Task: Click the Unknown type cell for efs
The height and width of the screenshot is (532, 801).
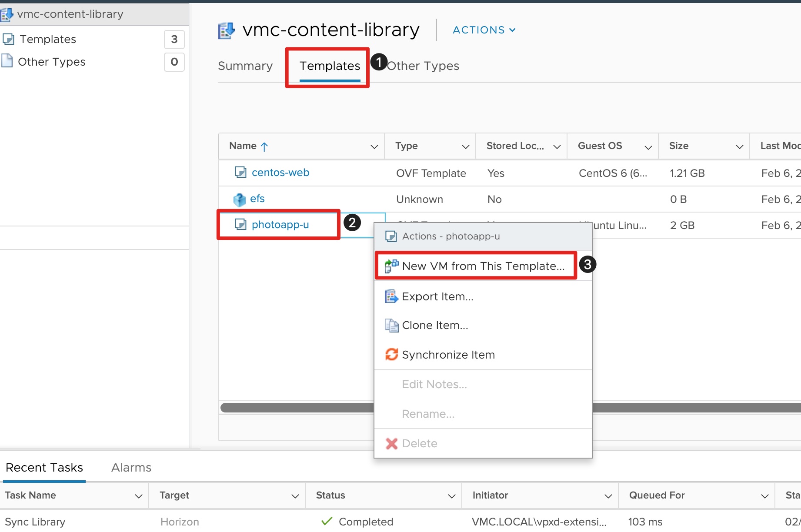Action: [419, 199]
